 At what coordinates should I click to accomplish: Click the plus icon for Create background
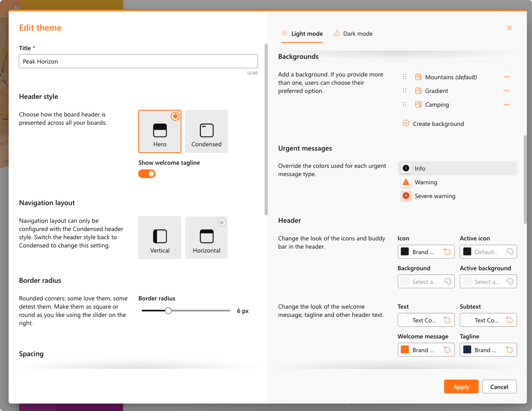406,123
